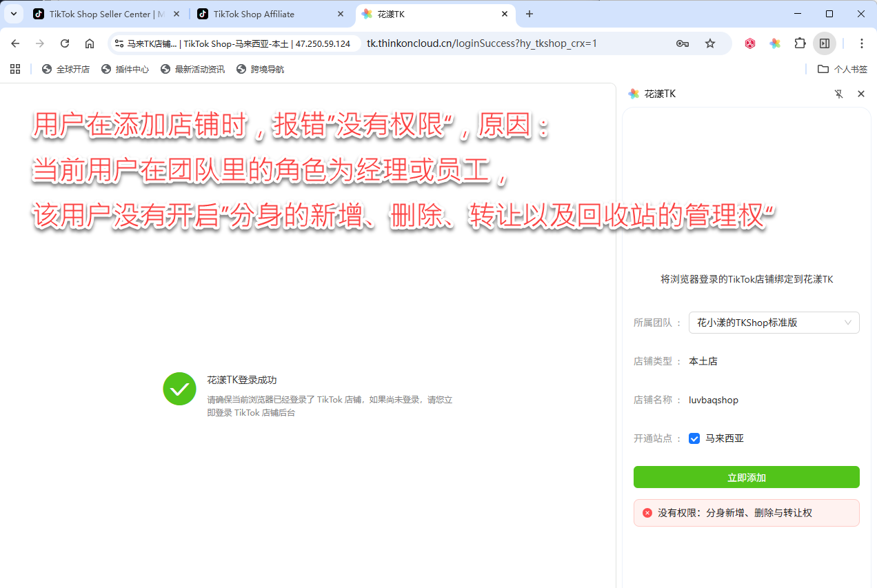The width and height of the screenshot is (877, 588).
Task: Open the saved passwords key icon
Action: [x=683, y=43]
